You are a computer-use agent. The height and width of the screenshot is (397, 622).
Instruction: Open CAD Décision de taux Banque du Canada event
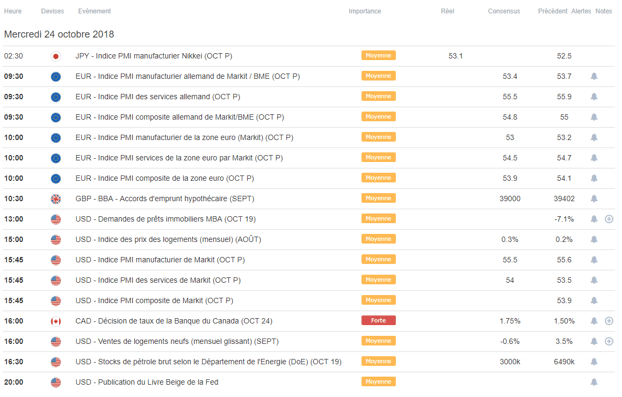pos(174,321)
